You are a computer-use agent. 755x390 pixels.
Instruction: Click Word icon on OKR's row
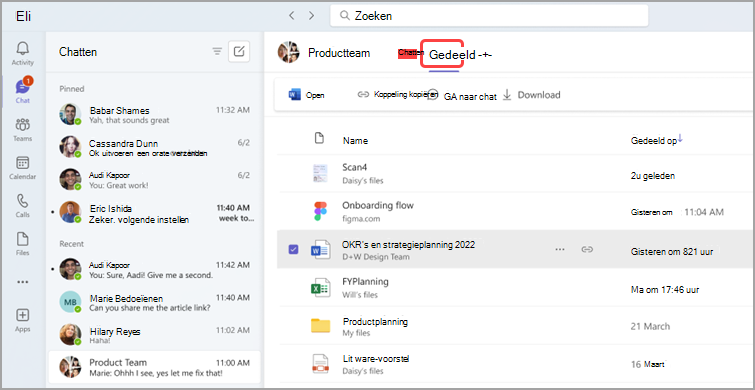tap(320, 249)
